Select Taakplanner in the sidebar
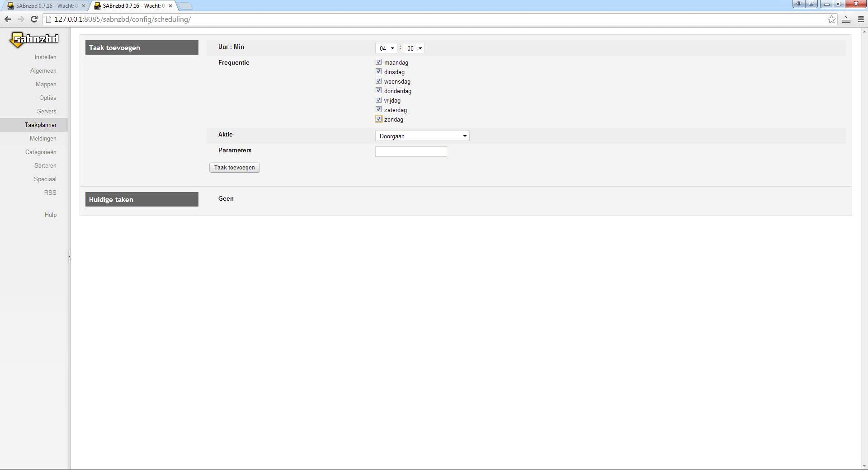Image resolution: width=868 pixels, height=470 pixels. (x=34, y=125)
